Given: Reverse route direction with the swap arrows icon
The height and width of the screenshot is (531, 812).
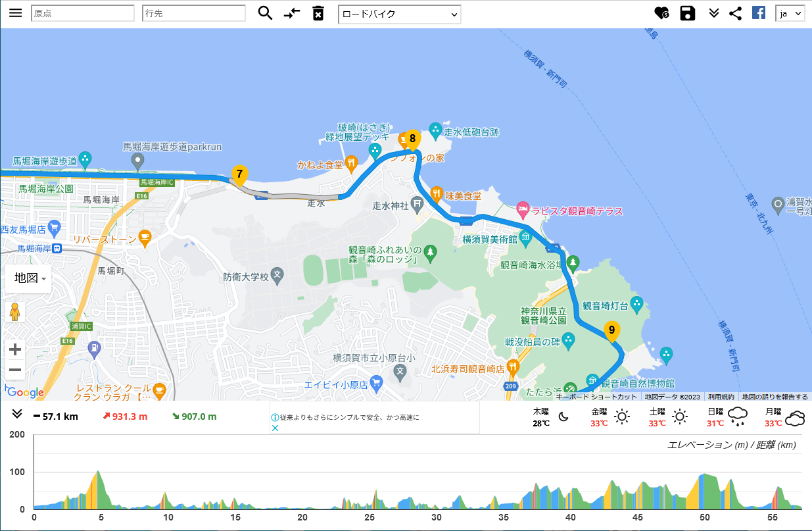Looking at the screenshot, I should pos(292,13).
